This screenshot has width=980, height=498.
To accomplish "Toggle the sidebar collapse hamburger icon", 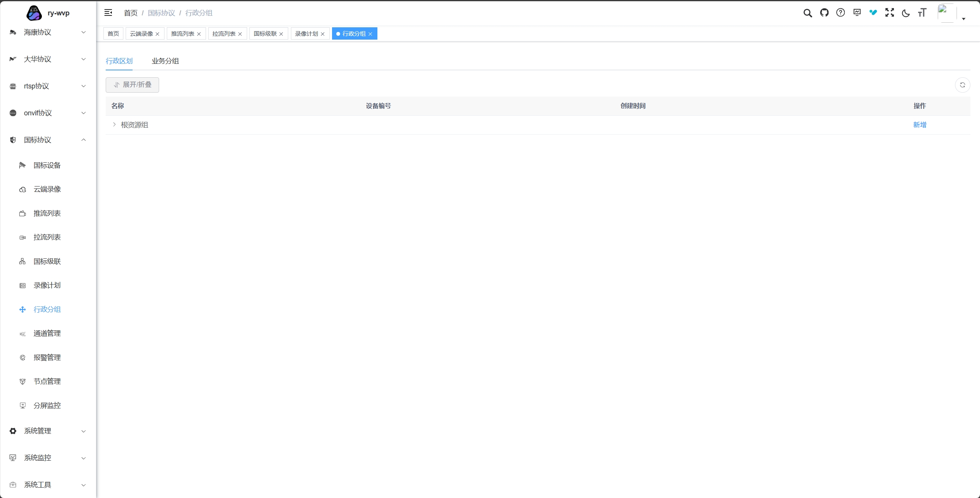I will tap(108, 13).
